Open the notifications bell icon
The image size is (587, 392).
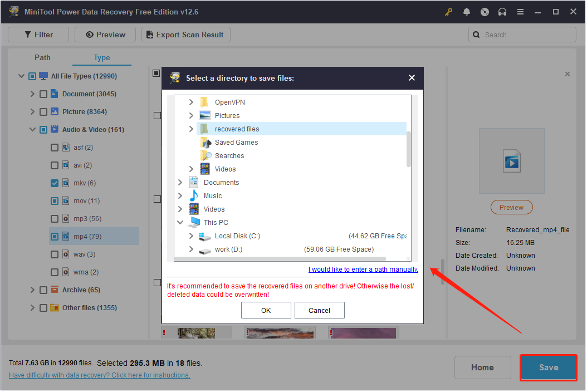[467, 12]
